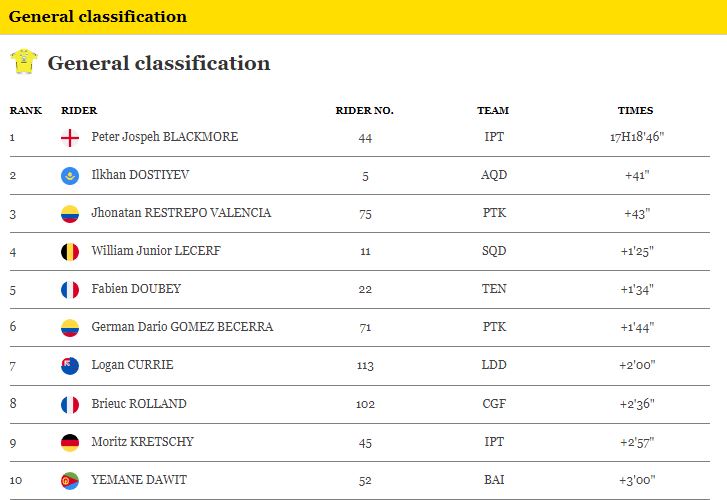Click team SQD in Lecerf's row
The width and height of the screenshot is (727, 500).
(x=494, y=251)
